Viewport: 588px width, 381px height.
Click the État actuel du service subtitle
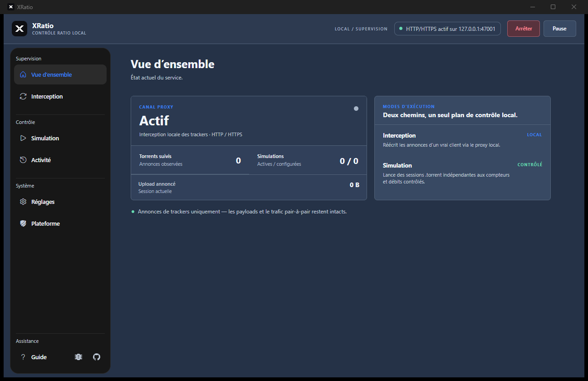coord(157,78)
